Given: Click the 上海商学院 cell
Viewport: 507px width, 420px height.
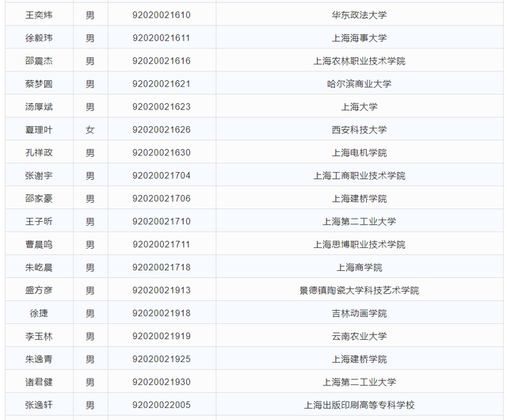Looking at the screenshot, I should [x=359, y=268].
